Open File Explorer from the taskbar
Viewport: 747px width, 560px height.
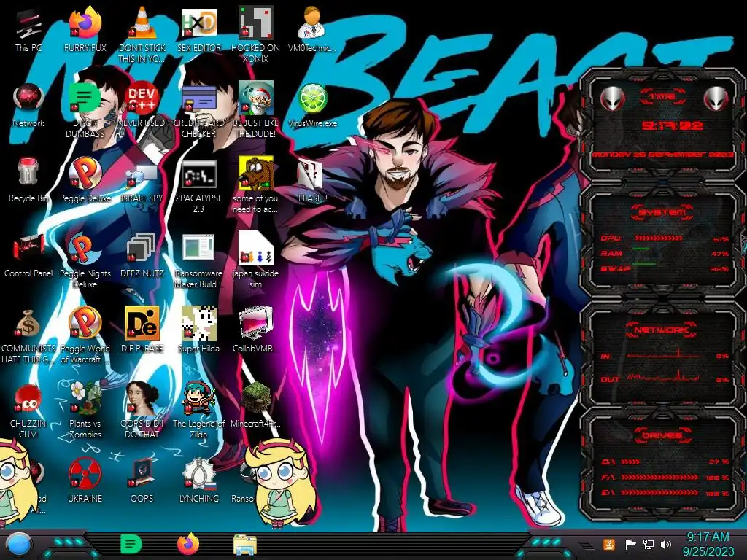click(x=245, y=545)
